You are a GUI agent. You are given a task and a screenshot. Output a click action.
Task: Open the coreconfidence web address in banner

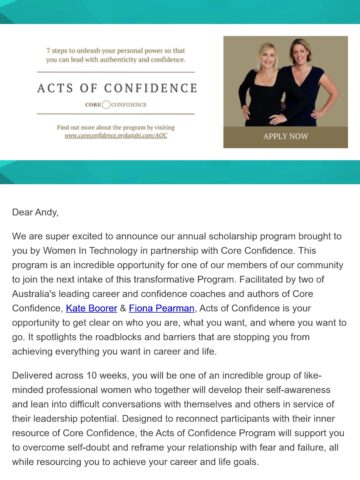(116, 136)
